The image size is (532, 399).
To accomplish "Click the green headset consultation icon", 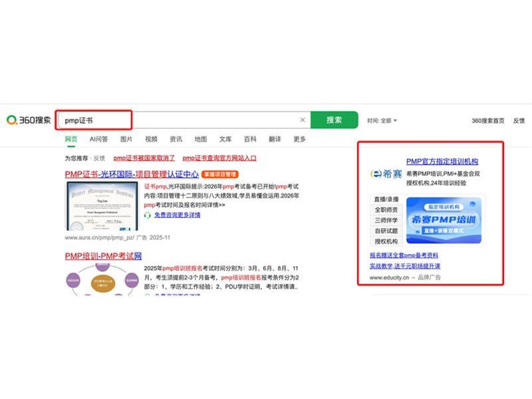I will click(x=147, y=215).
